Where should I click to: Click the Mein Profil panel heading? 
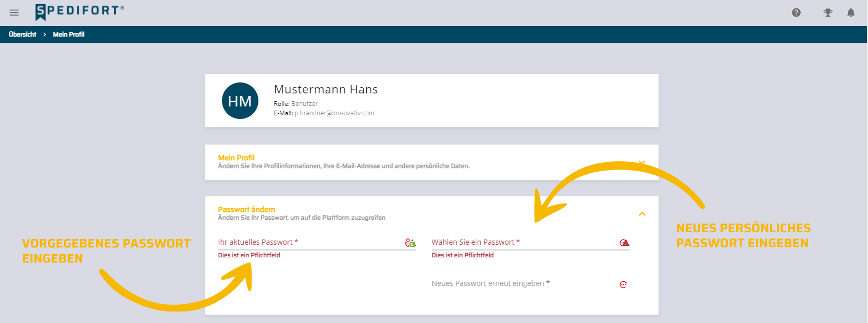pos(236,158)
